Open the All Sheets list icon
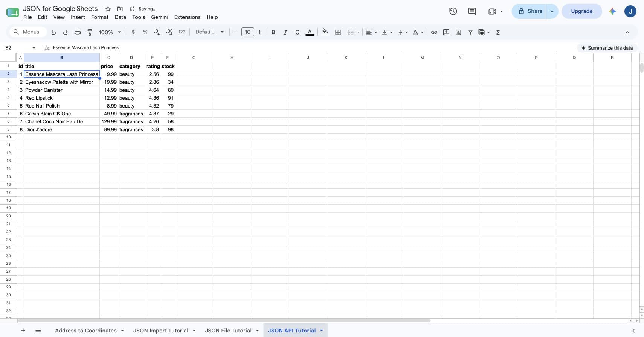 point(38,331)
